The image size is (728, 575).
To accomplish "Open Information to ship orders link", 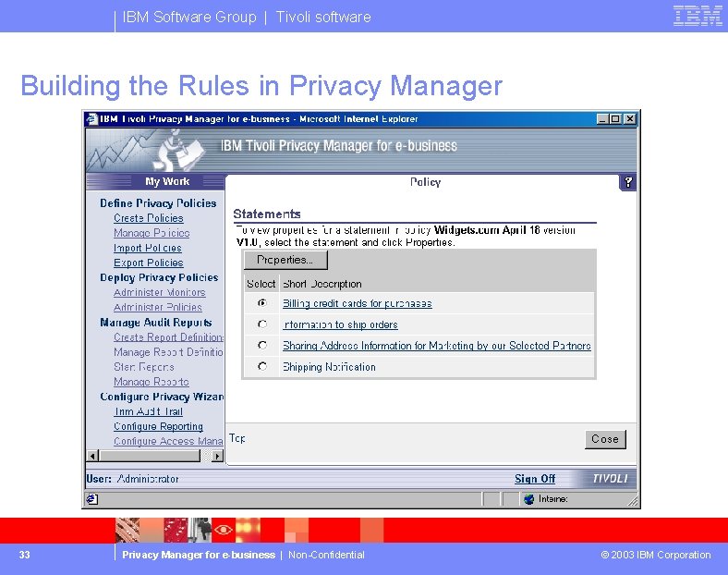I will pyautogui.click(x=340, y=324).
